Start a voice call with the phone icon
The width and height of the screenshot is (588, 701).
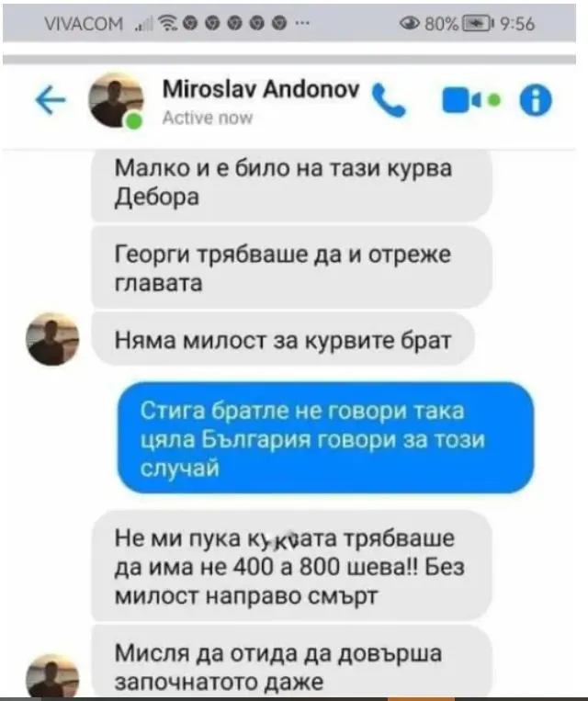[x=389, y=100]
